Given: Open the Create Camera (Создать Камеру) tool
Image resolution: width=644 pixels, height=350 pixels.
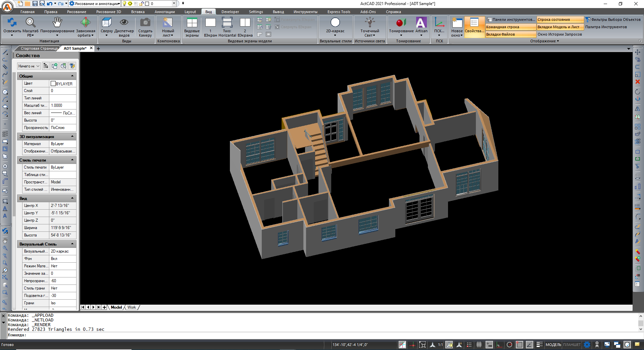Looking at the screenshot, I should click(x=145, y=23).
